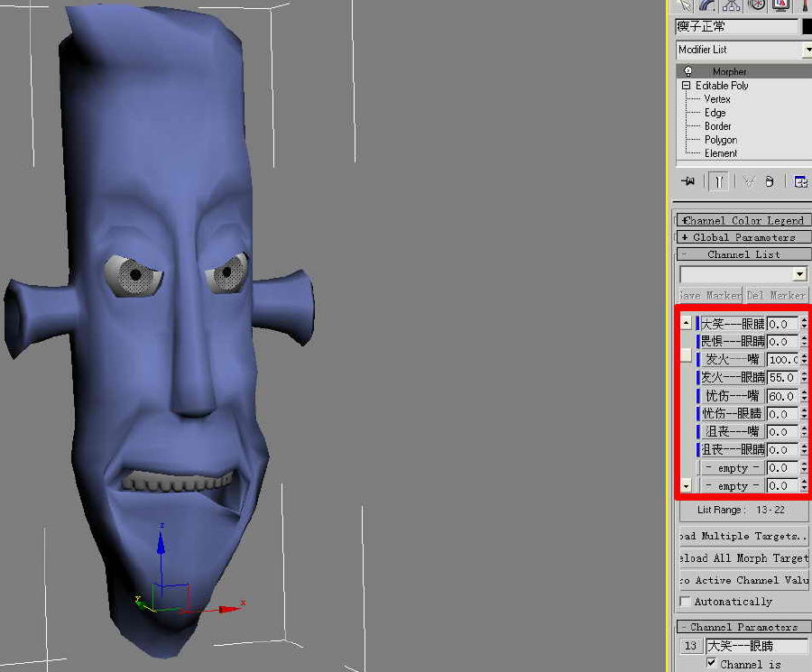
Task: Click the object name field 瘦子正常
Action: [736, 26]
